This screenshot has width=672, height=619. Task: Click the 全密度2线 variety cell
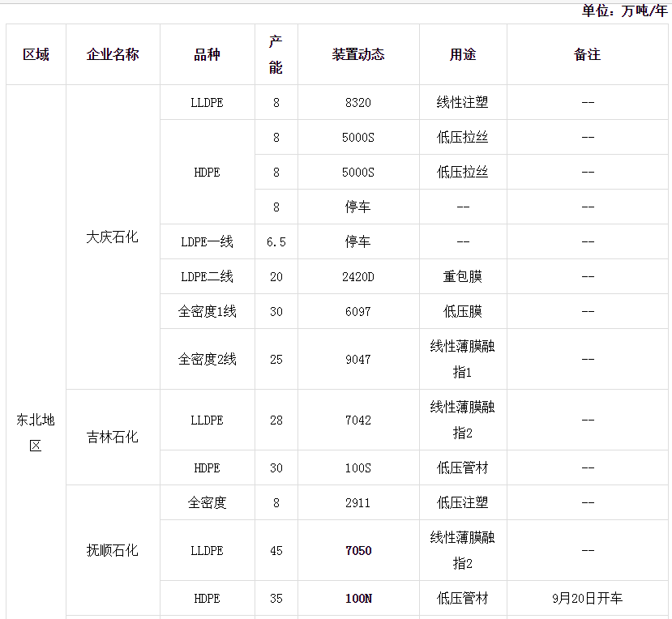pos(207,359)
